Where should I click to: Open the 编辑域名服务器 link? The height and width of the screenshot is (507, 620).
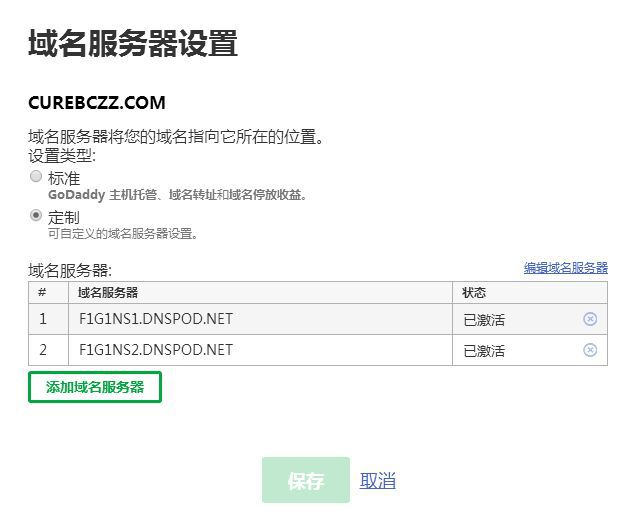[x=565, y=268]
